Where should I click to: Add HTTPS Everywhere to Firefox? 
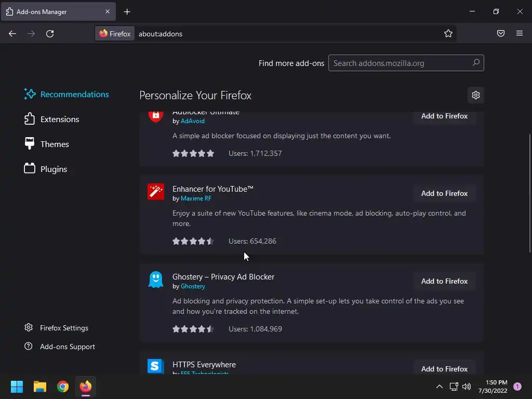444,368
